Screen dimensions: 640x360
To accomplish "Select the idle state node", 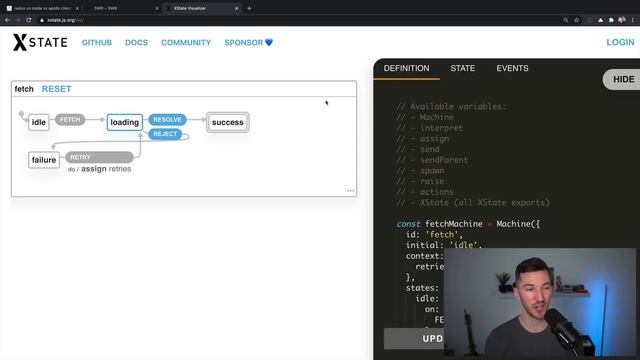I will (x=39, y=122).
